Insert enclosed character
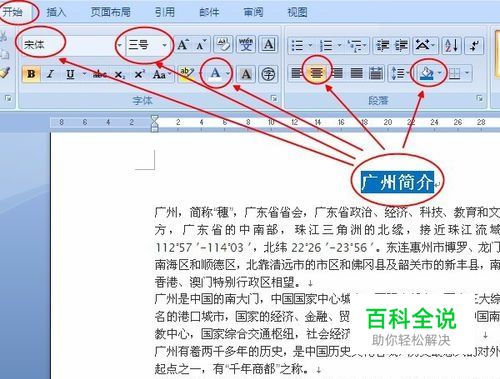The width and height of the screenshot is (500, 379). coord(268,74)
